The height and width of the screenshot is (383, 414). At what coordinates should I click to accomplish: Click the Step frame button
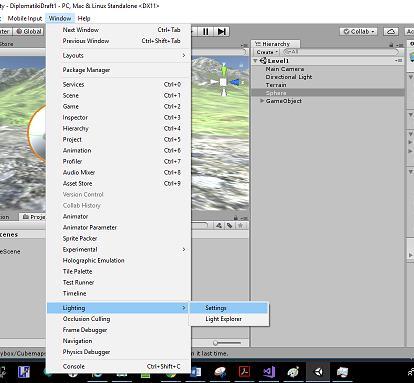(221, 31)
